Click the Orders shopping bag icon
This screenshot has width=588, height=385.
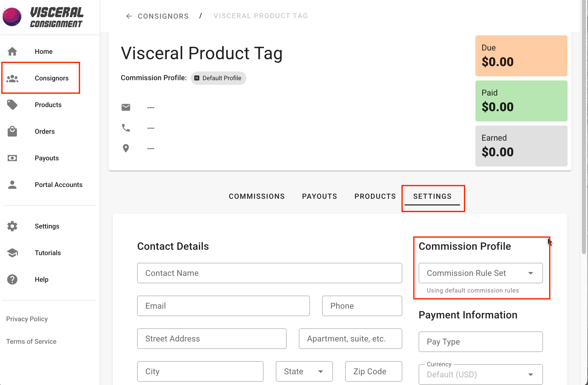(x=12, y=131)
